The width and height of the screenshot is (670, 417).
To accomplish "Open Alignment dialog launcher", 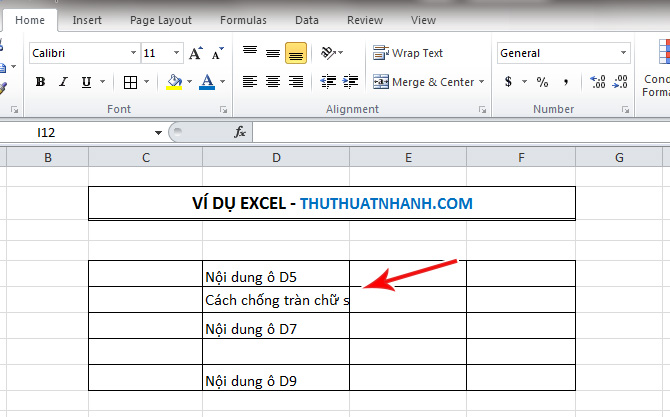I will [x=482, y=110].
